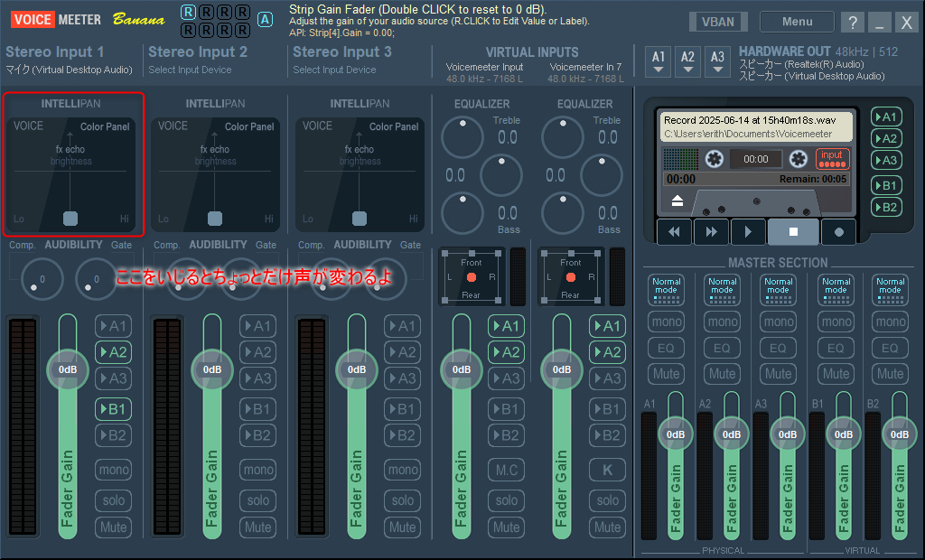Image resolution: width=925 pixels, height=560 pixels.
Task: Click the first VBAN incoming R indicator
Action: [188, 12]
